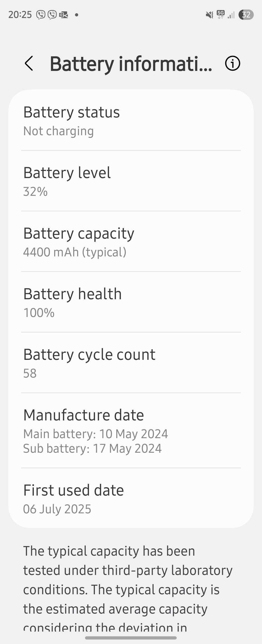This screenshot has height=644, width=262.
Task: Select the First used date row
Action: pyautogui.click(x=131, y=498)
